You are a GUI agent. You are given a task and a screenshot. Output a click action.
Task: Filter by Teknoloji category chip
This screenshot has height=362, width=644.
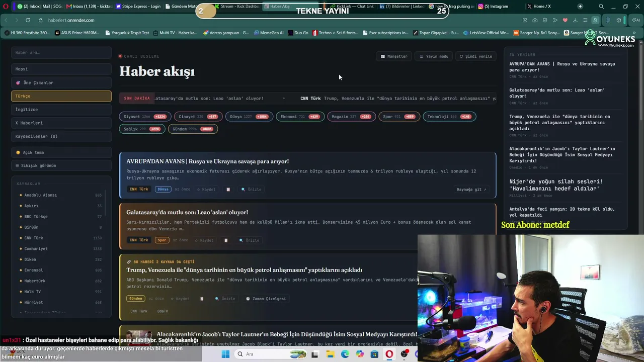[x=449, y=117]
